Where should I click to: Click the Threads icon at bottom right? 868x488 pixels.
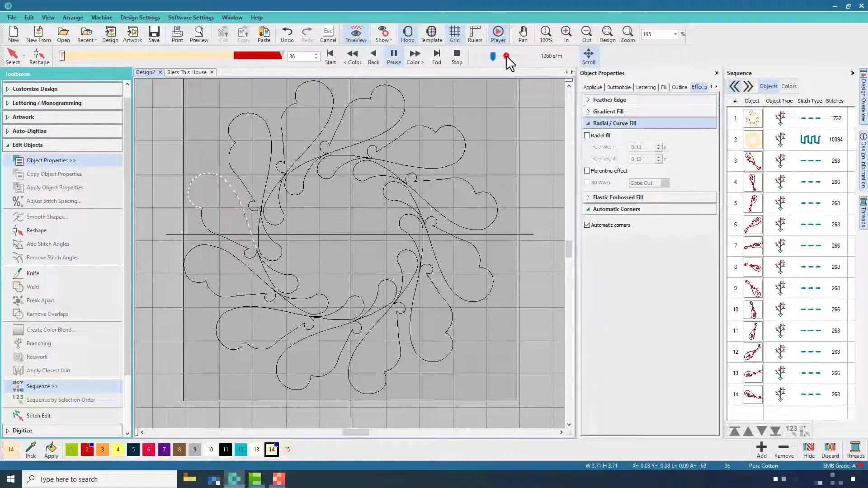click(x=855, y=450)
